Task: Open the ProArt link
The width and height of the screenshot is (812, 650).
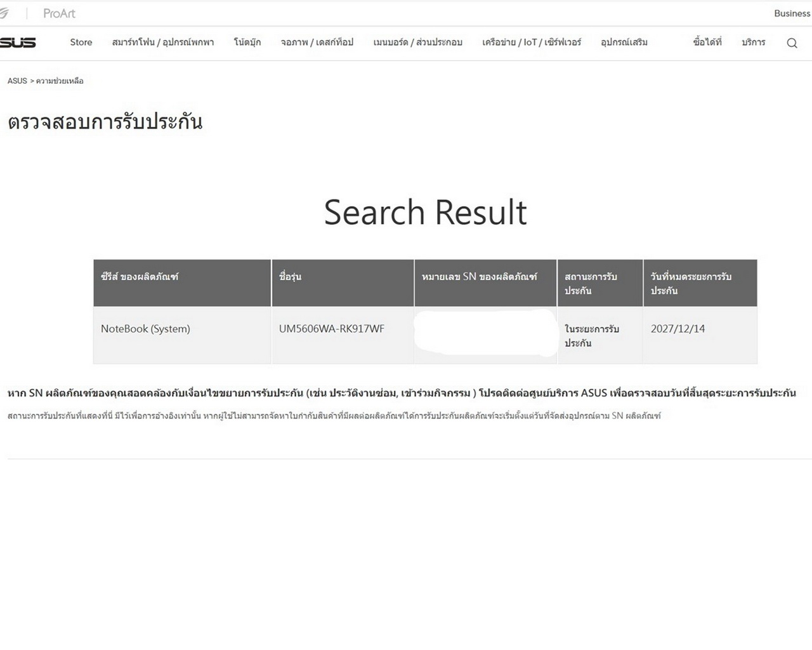Action: click(x=59, y=13)
